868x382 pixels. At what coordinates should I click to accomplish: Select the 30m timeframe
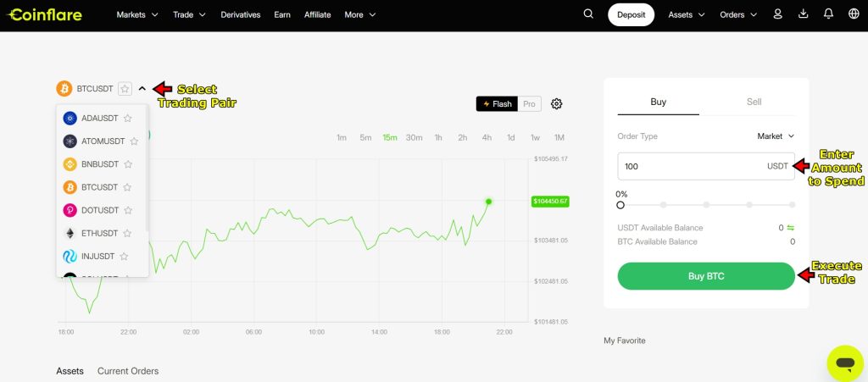414,138
